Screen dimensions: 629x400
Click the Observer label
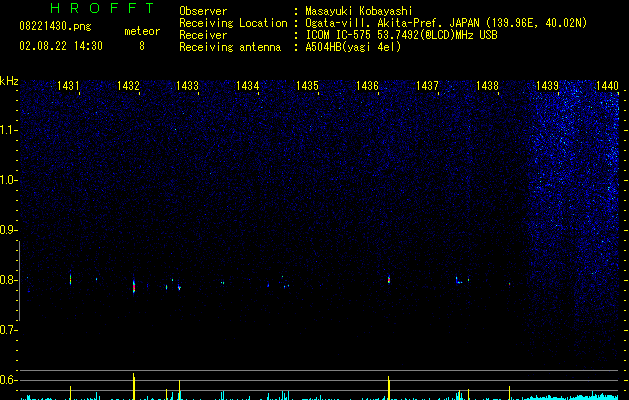pyautogui.click(x=203, y=11)
